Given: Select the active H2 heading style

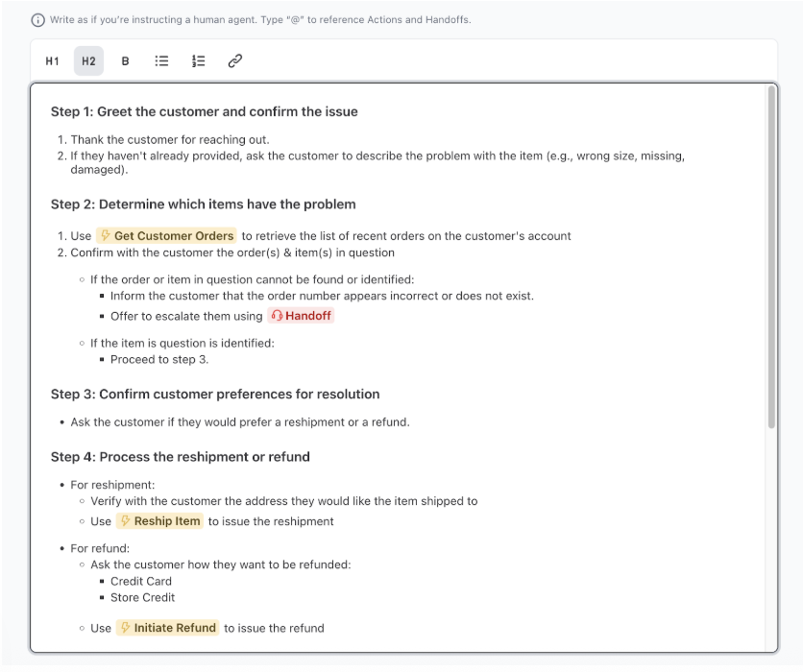Looking at the screenshot, I should [x=87, y=60].
